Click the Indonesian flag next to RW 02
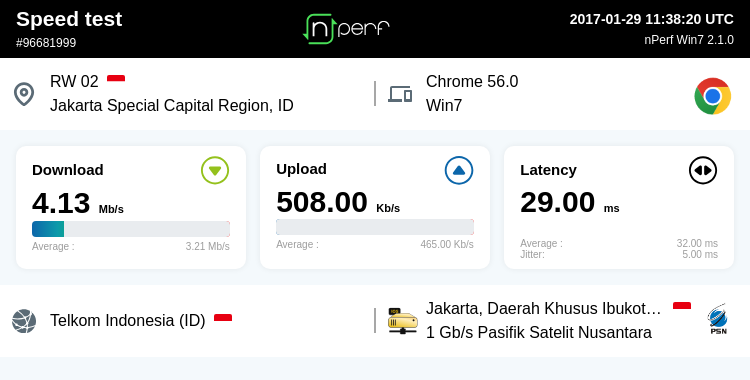Image resolution: width=750 pixels, height=380 pixels. (x=116, y=78)
